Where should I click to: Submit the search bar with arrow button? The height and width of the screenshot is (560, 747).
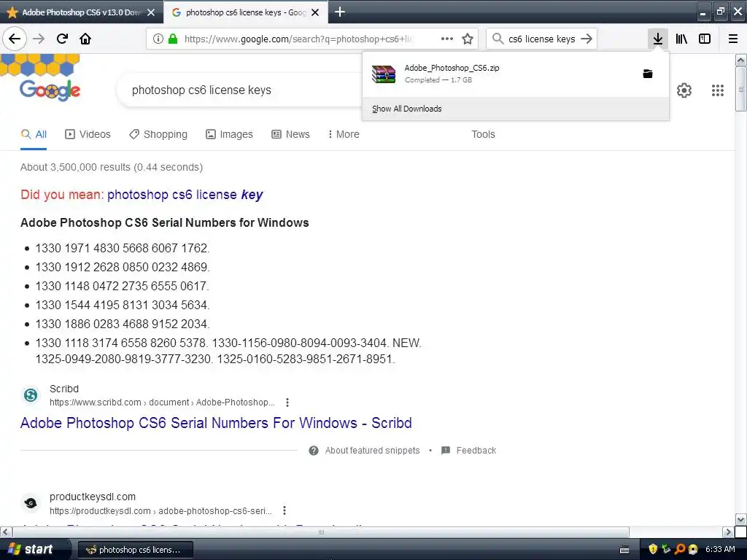click(x=587, y=39)
